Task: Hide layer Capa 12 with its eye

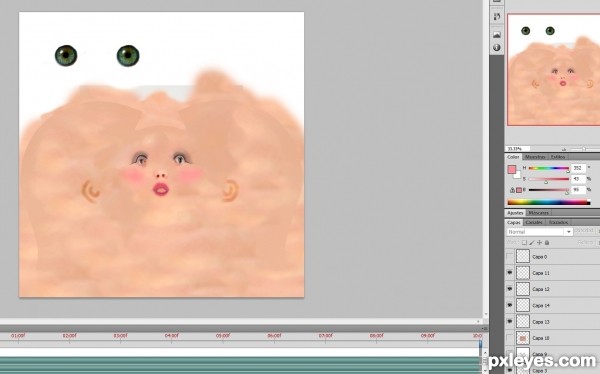Action: click(510, 289)
